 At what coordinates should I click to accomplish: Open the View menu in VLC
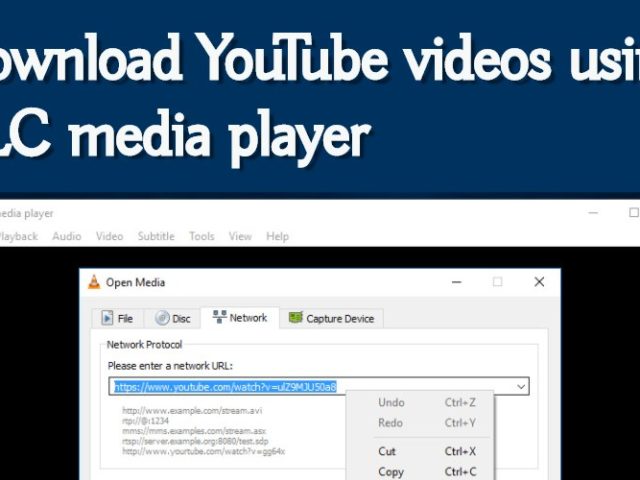(240, 236)
